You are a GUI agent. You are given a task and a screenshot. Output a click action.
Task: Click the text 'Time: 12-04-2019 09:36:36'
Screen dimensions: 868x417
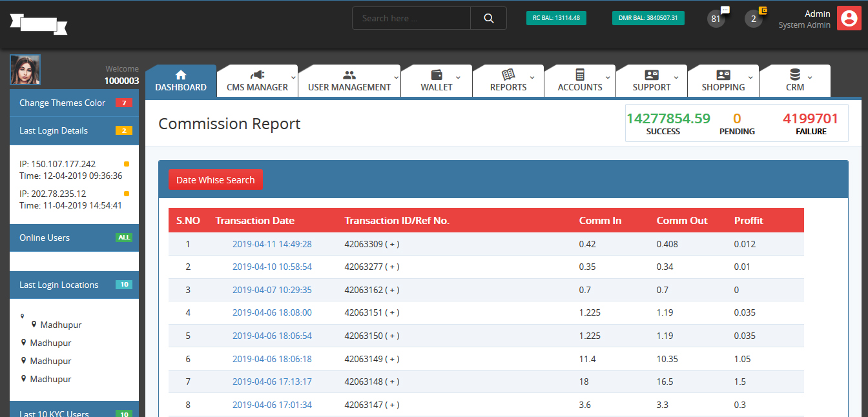71,176
